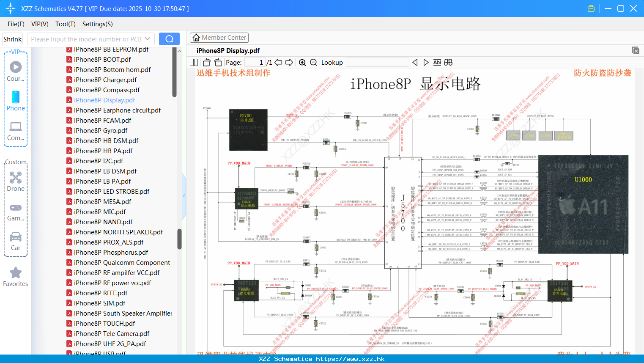Open iPhone8P I2C.pdf

pos(99,161)
